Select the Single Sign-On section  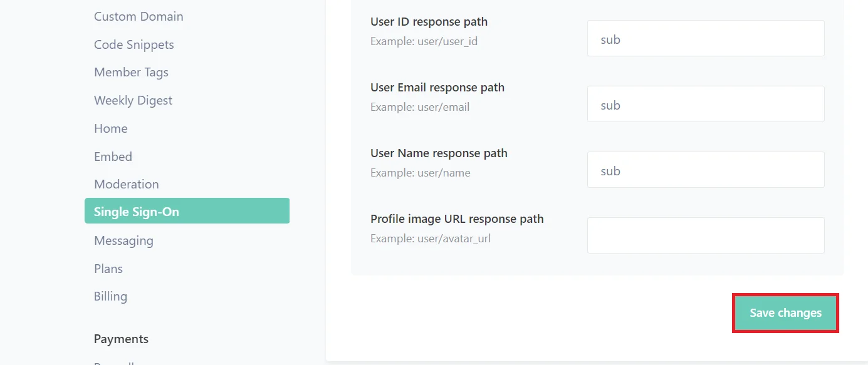click(135, 212)
